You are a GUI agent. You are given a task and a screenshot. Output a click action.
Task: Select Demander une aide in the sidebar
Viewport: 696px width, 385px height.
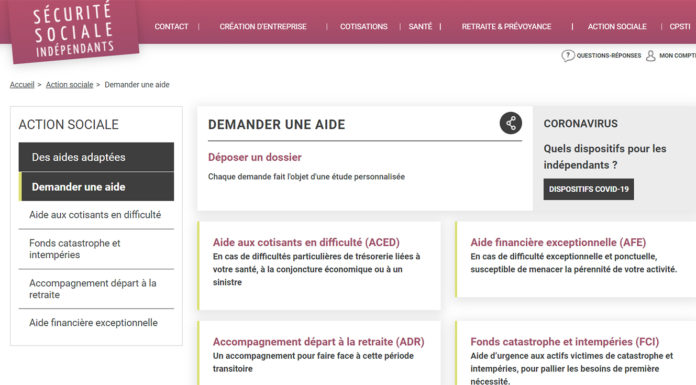96,187
